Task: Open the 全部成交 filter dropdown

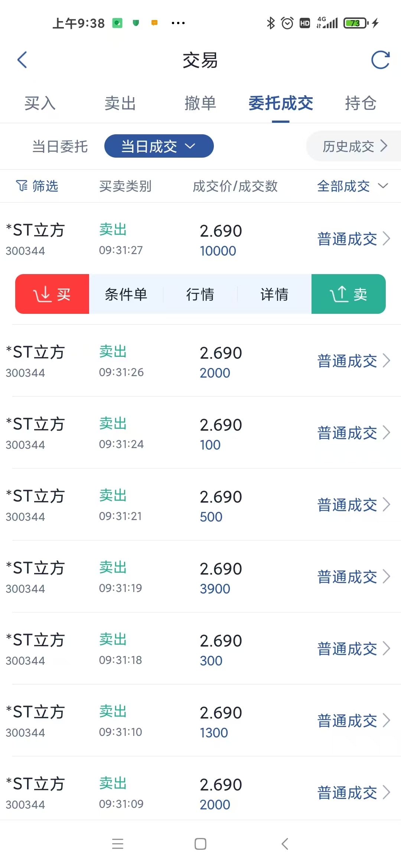Action: [x=352, y=186]
